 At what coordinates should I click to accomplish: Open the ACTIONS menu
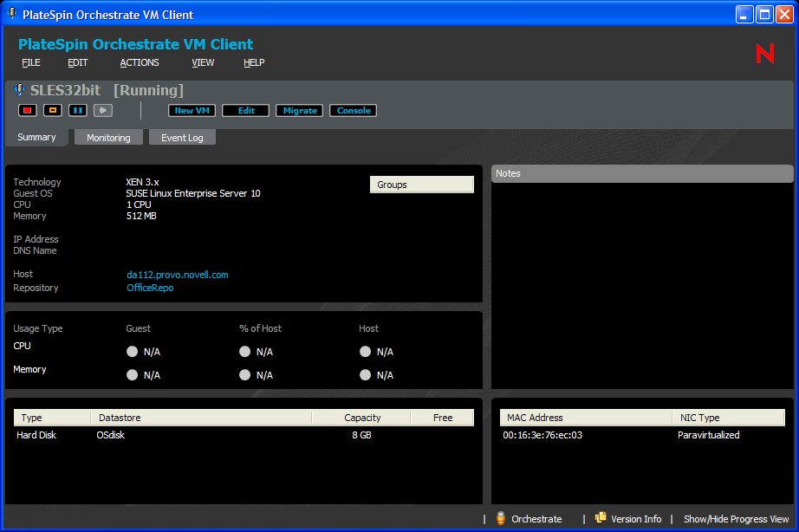[140, 62]
